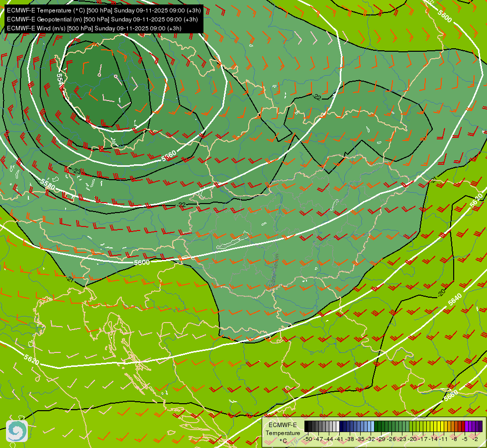Viewport: 487px width, 448px height.
Task: Click the -32 value in the legend
Action: [x=371, y=439]
